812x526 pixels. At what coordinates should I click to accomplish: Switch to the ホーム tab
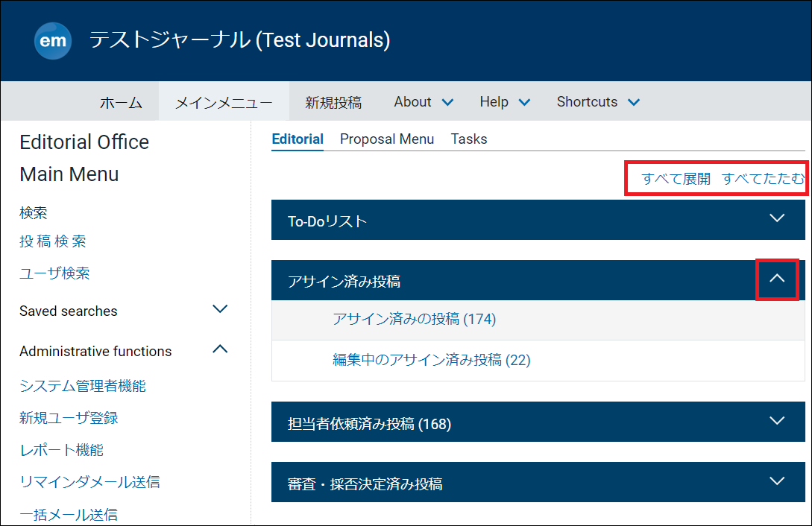[121, 101]
